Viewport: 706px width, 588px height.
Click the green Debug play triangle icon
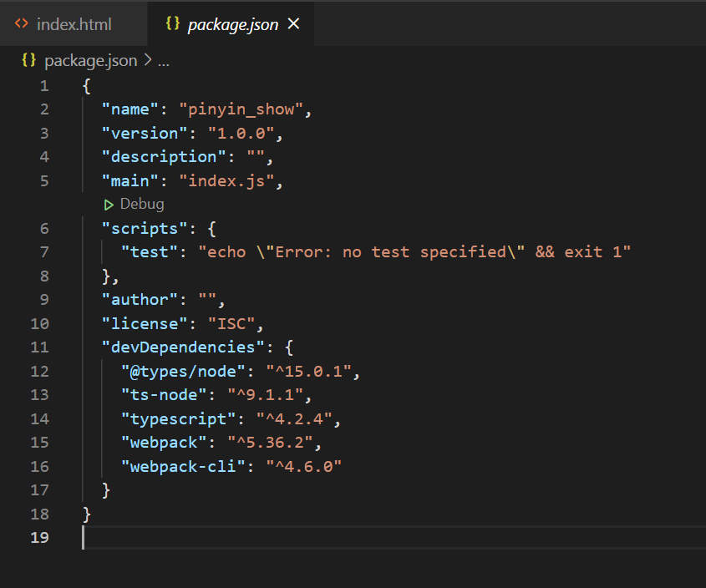109,205
